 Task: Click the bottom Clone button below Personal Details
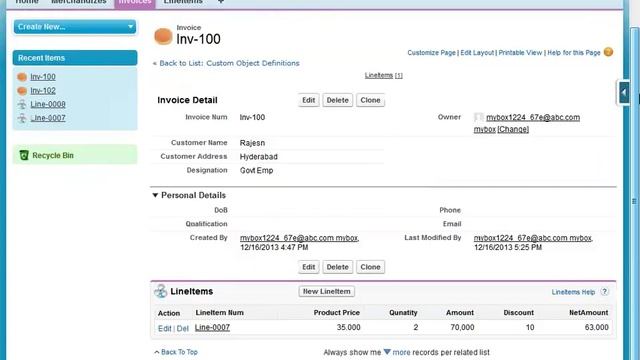[x=370, y=267]
